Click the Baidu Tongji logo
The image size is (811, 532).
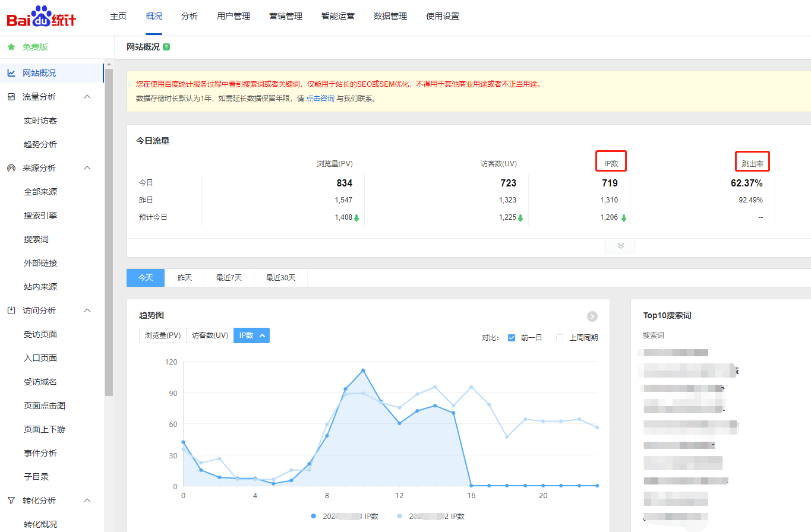tap(42, 17)
